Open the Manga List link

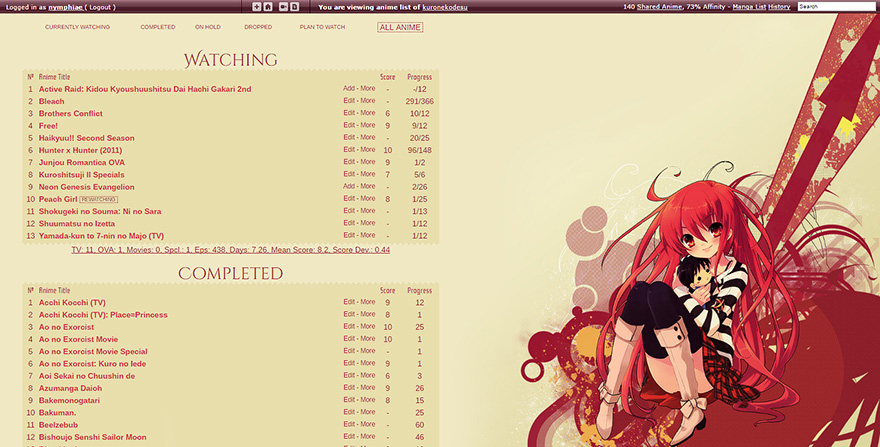click(749, 7)
